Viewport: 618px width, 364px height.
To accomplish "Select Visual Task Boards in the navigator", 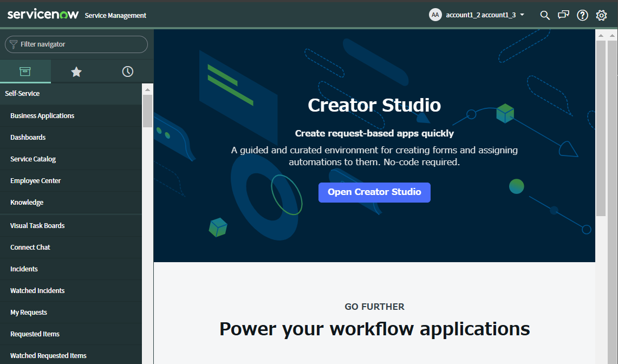I will [x=36, y=225].
